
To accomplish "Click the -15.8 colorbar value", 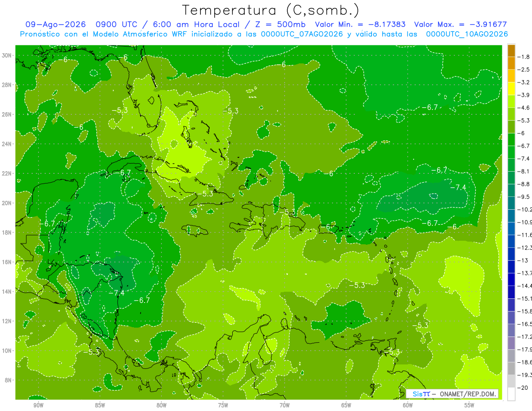I will (525, 311).
